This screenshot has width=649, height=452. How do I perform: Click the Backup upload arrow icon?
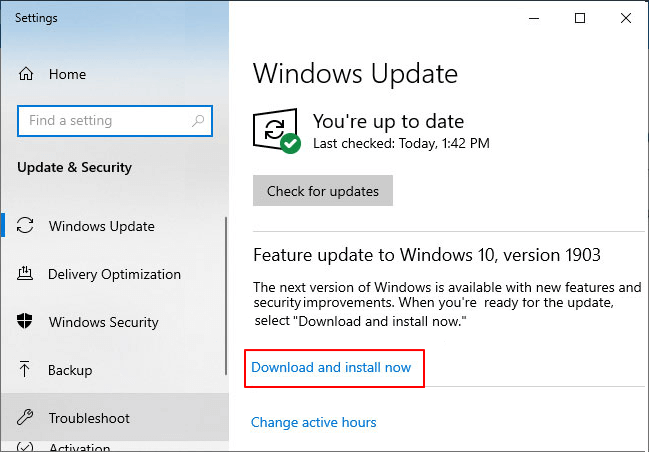[x=26, y=370]
